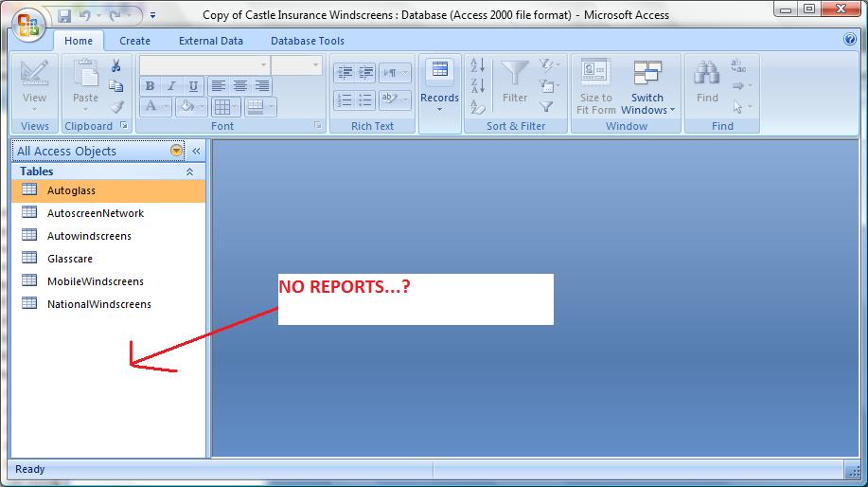Click the View button in Views group
This screenshot has height=487, width=868.
(34, 86)
